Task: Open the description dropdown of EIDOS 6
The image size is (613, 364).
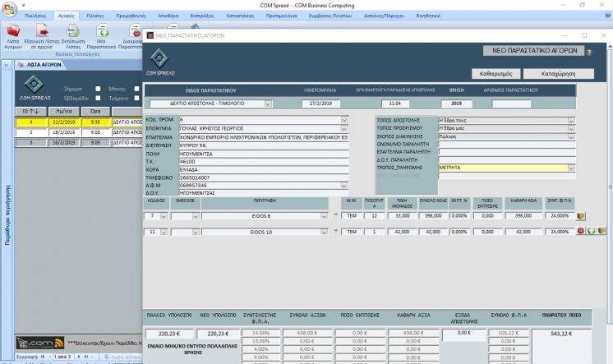Action: coord(324,216)
